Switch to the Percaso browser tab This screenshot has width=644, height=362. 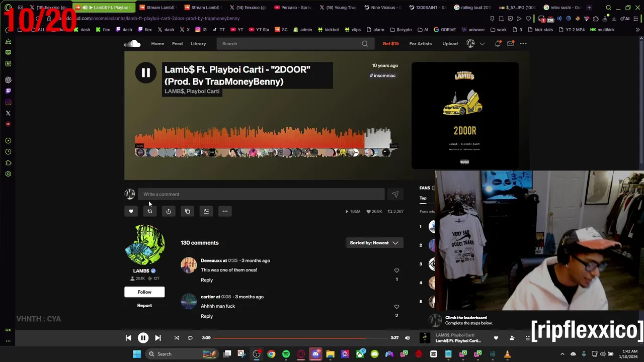click(294, 8)
